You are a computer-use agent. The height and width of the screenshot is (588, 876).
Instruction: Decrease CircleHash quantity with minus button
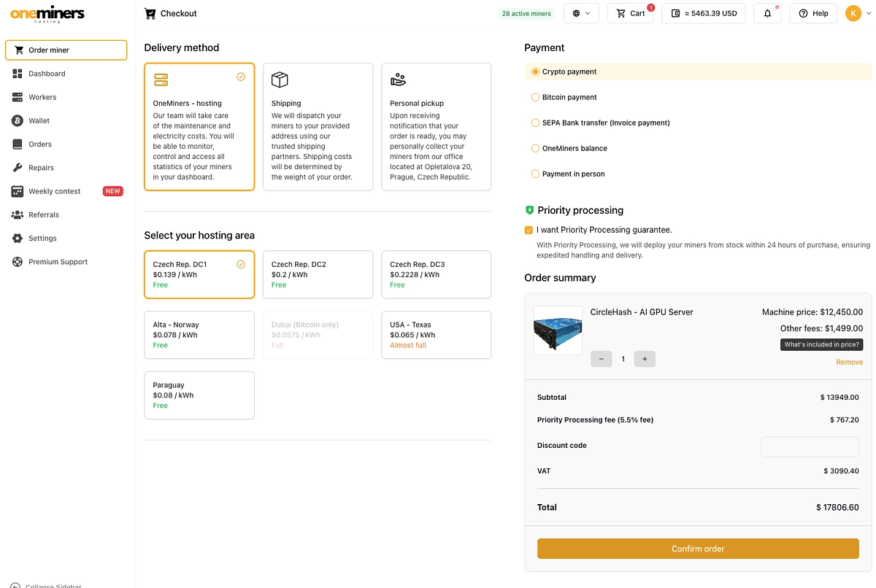[601, 359]
